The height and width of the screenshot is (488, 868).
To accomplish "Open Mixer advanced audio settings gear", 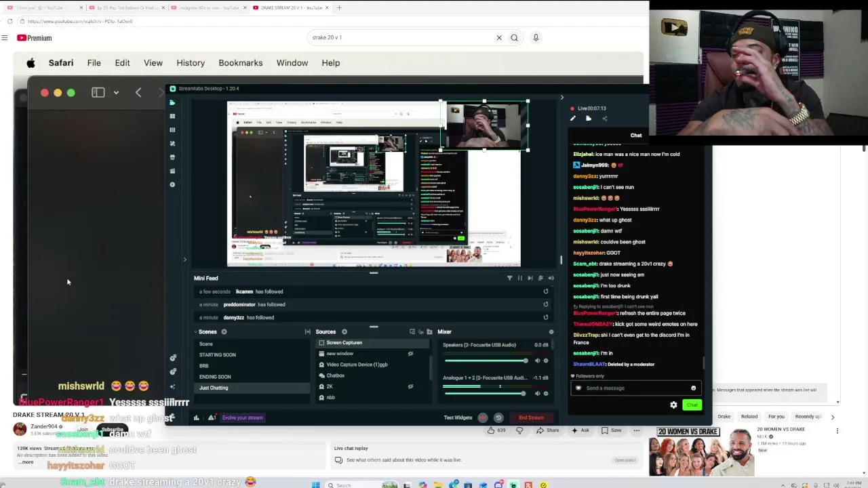I will (551, 332).
